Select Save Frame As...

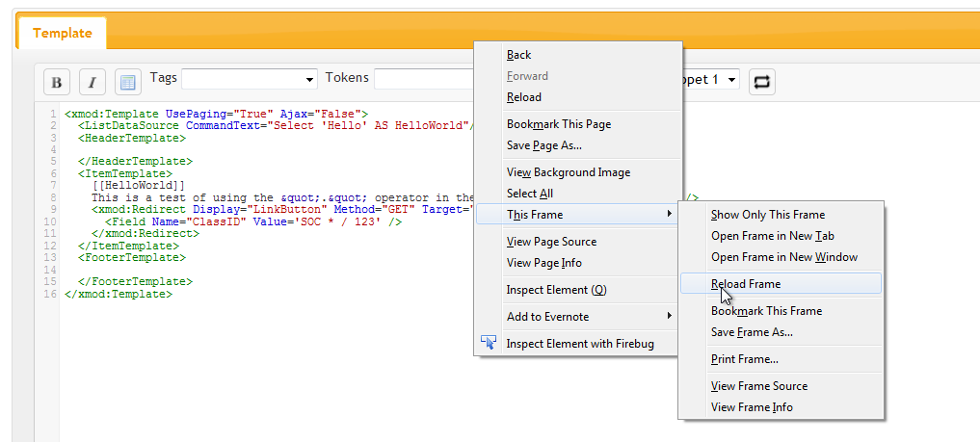click(x=781, y=332)
